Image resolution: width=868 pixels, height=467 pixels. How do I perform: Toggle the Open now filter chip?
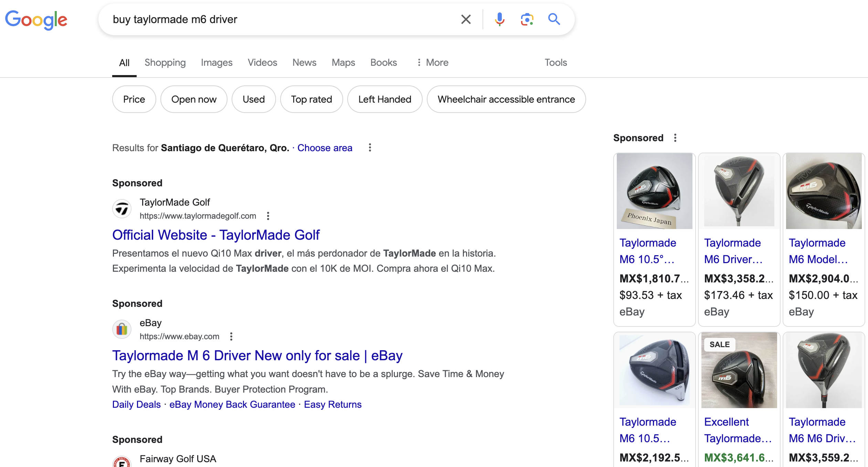tap(194, 99)
